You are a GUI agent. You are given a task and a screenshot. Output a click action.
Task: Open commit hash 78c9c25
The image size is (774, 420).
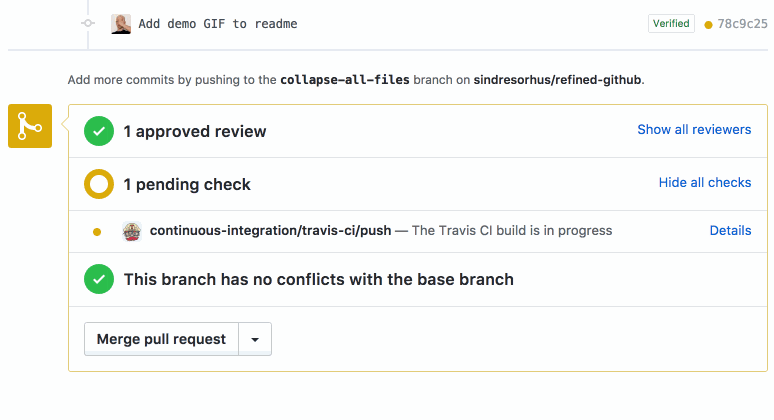click(742, 24)
